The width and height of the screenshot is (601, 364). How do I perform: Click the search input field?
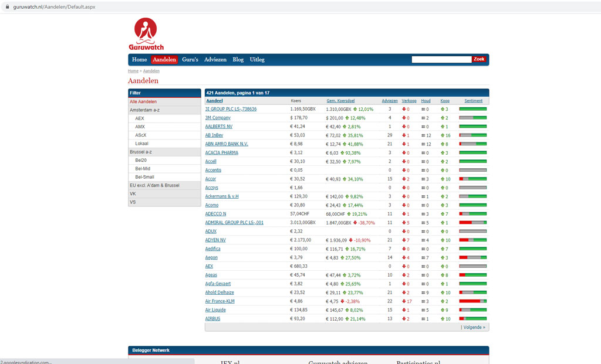pyautogui.click(x=441, y=59)
